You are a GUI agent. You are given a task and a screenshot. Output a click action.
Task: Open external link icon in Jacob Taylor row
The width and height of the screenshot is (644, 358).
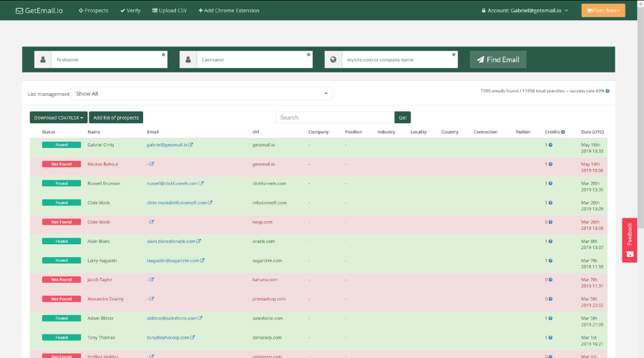152,279
